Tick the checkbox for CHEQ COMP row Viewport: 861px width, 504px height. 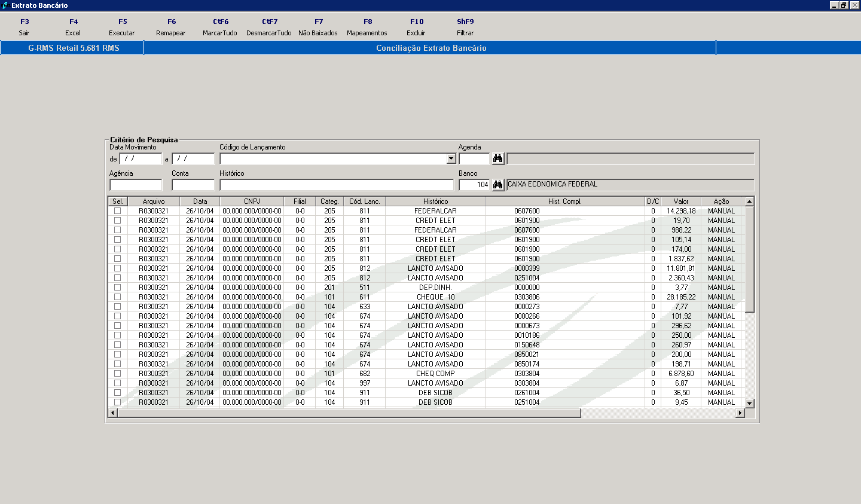(x=117, y=373)
